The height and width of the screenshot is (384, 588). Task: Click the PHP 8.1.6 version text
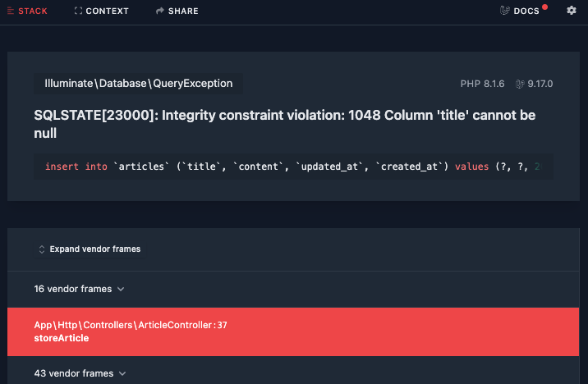coord(482,84)
